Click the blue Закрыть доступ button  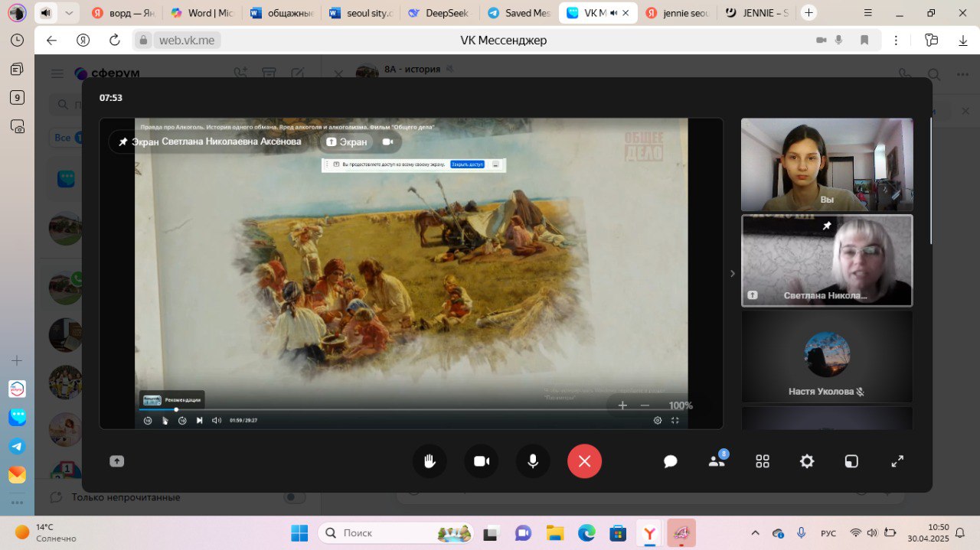[x=467, y=164]
